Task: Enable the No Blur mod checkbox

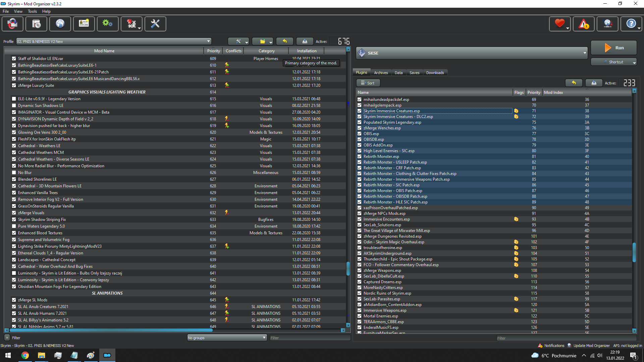Action: pos(14,173)
